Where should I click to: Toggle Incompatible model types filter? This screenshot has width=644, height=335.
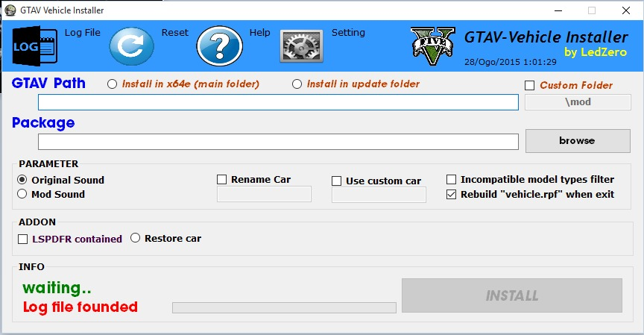click(452, 180)
